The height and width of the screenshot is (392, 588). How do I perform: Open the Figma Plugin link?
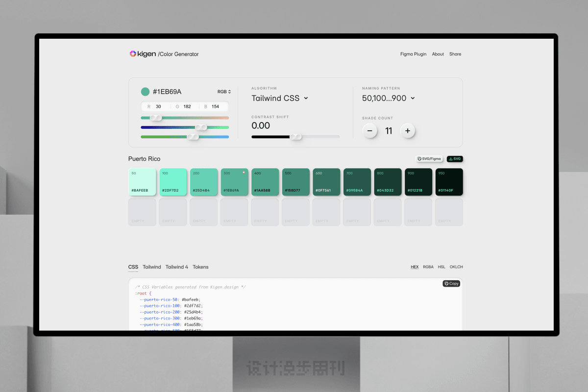coord(413,54)
